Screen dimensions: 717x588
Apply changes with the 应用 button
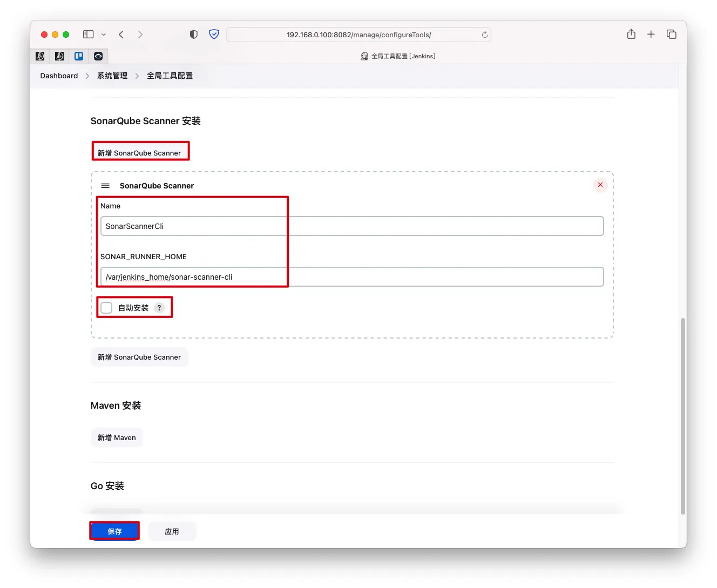coord(172,531)
